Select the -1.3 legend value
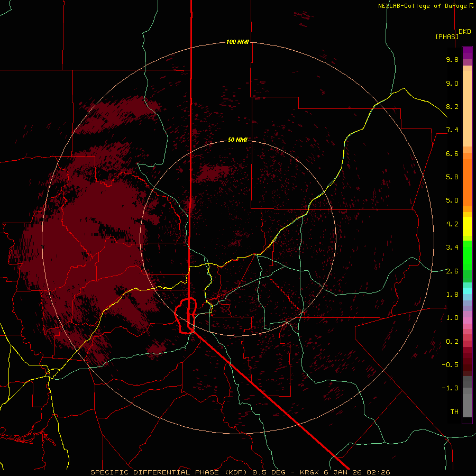The width and height of the screenshot is (476, 476). pyautogui.click(x=450, y=388)
